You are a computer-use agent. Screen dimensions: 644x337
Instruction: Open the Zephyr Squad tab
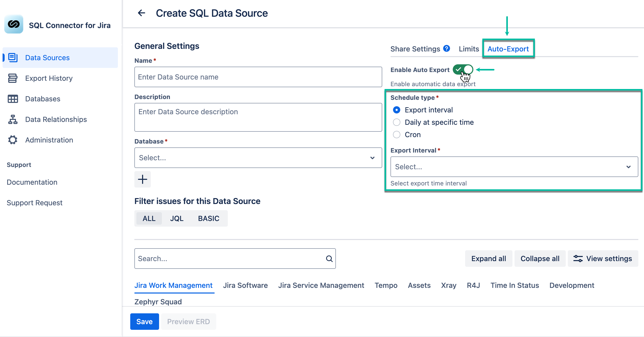(158, 301)
